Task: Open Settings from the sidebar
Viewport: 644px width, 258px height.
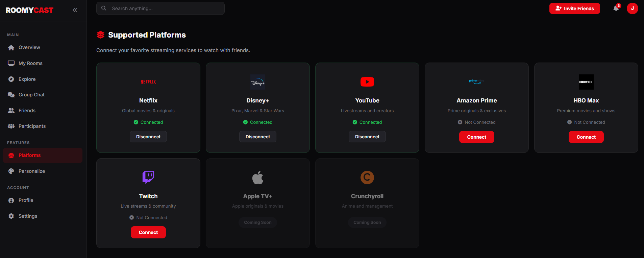Action: click(x=43, y=216)
